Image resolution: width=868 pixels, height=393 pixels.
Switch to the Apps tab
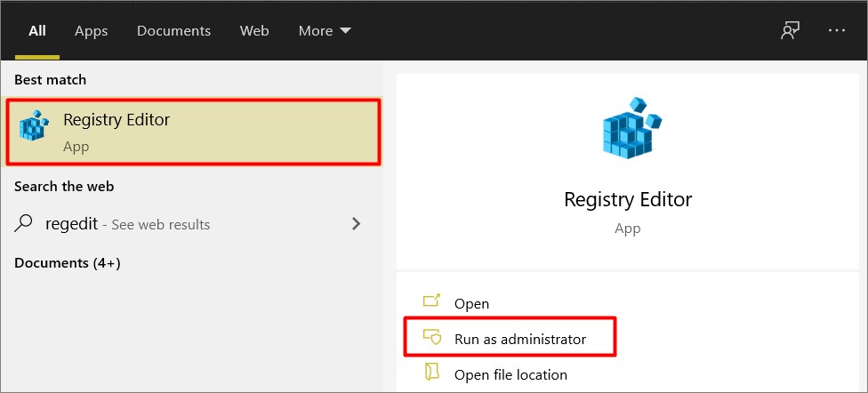point(91,31)
